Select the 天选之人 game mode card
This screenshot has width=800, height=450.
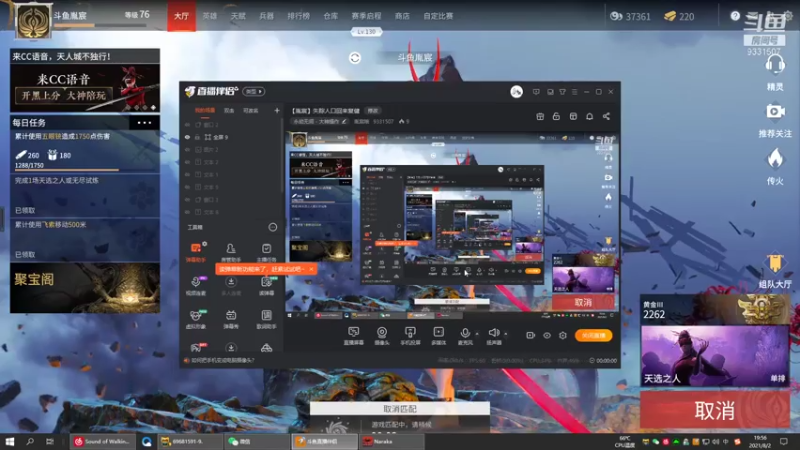point(715,356)
